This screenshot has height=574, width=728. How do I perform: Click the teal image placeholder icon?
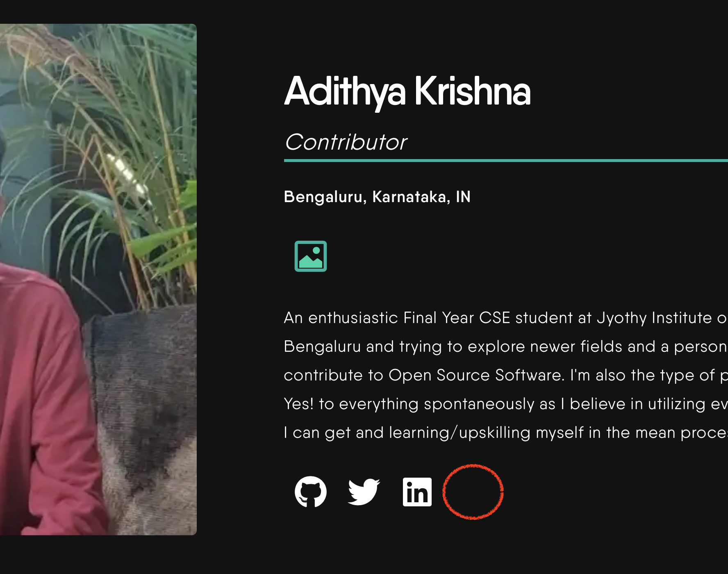point(311,256)
